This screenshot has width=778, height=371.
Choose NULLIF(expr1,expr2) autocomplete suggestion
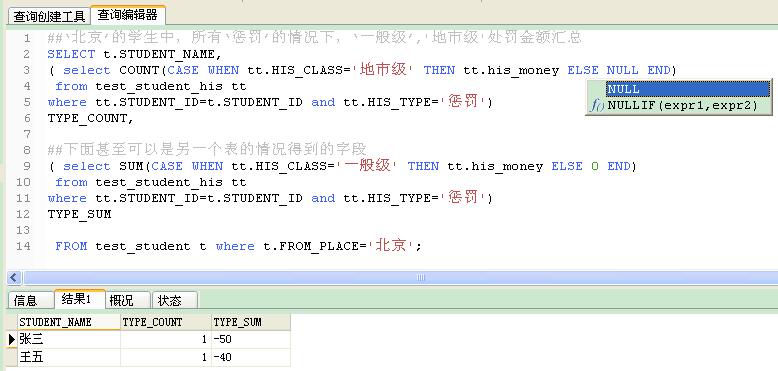click(x=683, y=105)
